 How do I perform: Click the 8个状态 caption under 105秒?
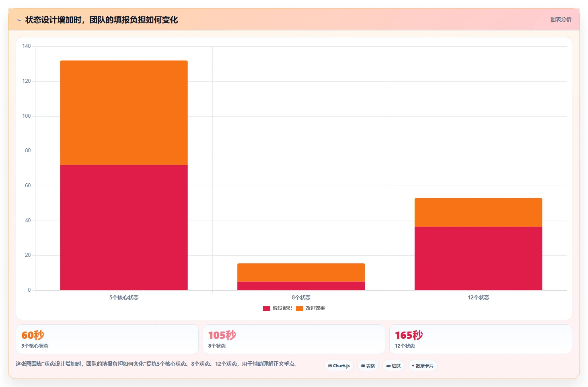(x=217, y=346)
